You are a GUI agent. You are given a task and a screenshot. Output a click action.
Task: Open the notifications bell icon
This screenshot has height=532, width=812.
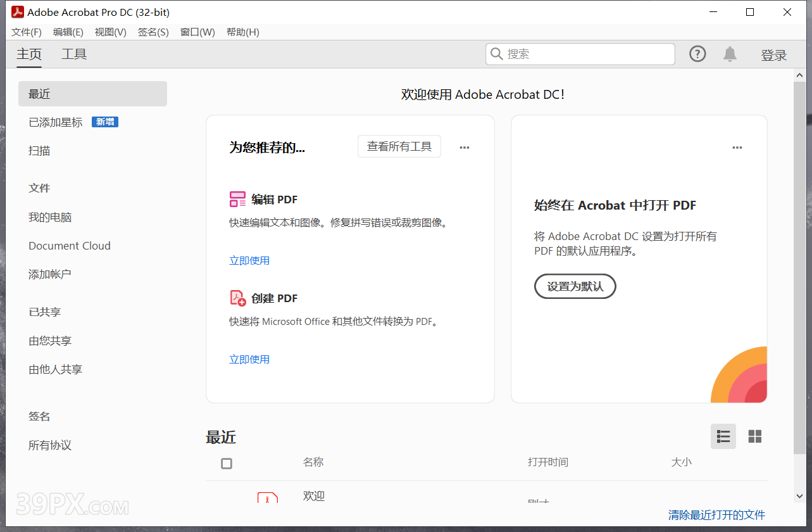(x=730, y=54)
